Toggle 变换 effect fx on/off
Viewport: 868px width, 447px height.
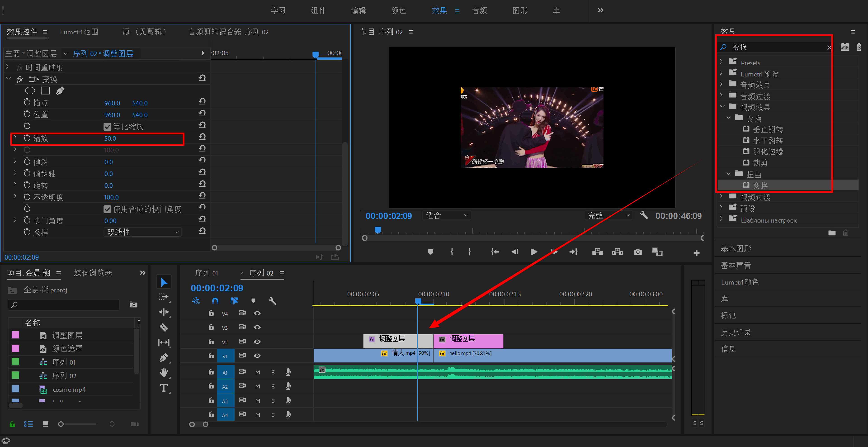click(x=20, y=79)
